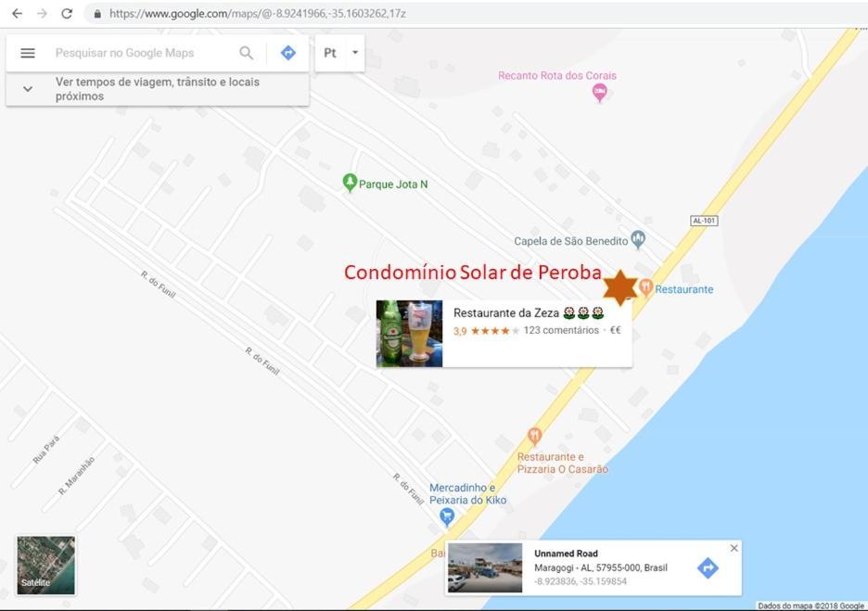Click Restaurante e Pizzaria O Casarão label

[562, 463]
